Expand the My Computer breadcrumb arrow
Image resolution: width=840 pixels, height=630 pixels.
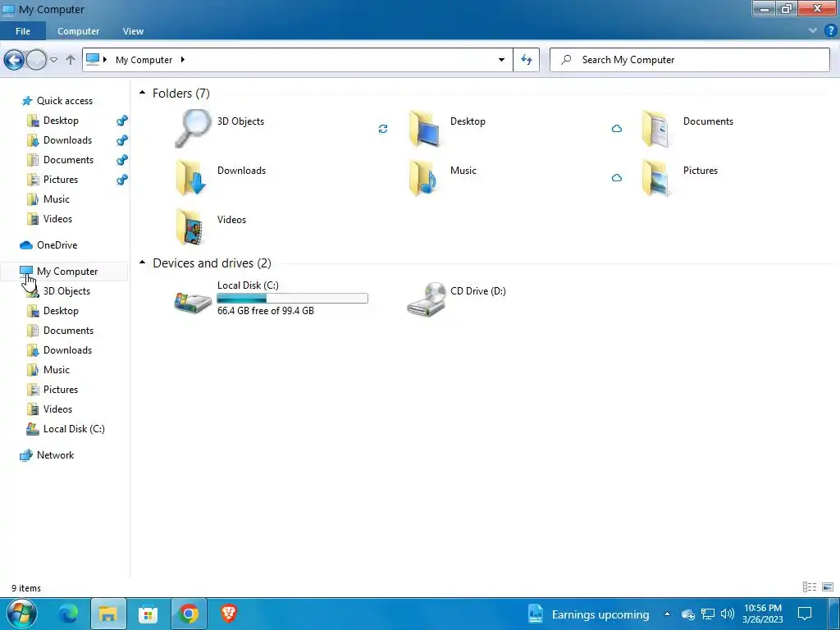click(x=183, y=59)
